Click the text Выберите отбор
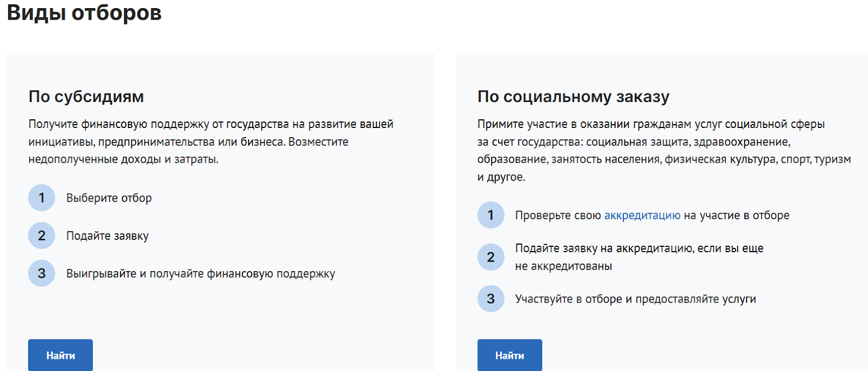 pos(109,198)
